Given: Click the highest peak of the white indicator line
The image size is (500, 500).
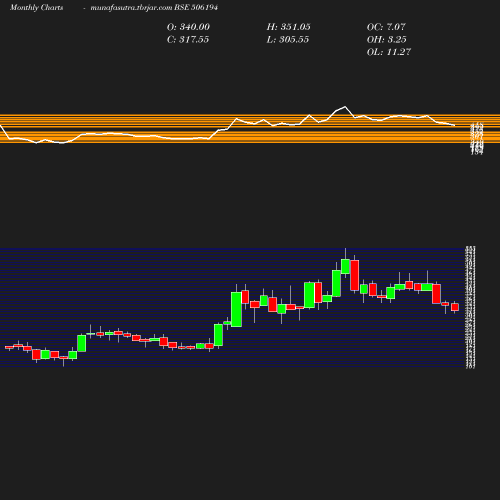Looking at the screenshot, I should pos(345,107).
